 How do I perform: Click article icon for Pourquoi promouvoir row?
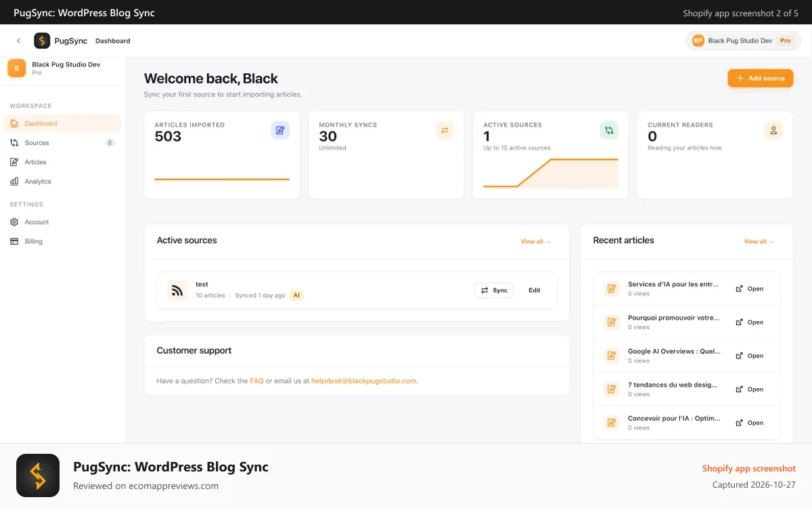(612, 322)
